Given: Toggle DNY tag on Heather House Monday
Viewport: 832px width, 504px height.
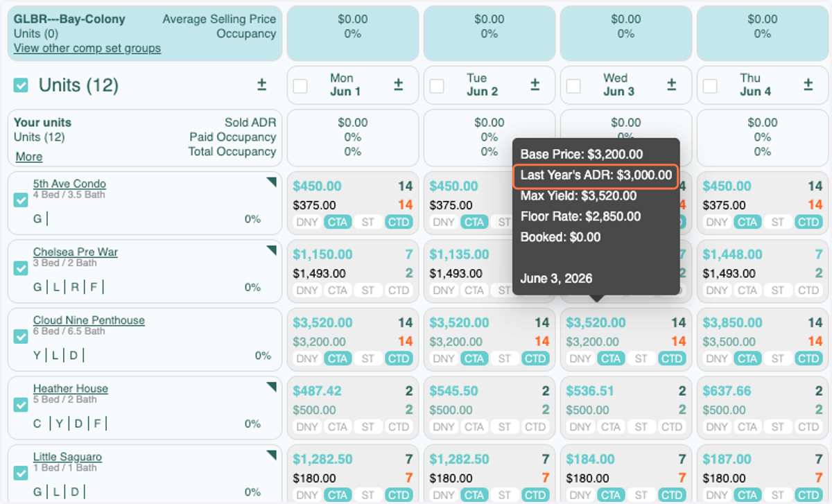Looking at the screenshot, I should [307, 427].
